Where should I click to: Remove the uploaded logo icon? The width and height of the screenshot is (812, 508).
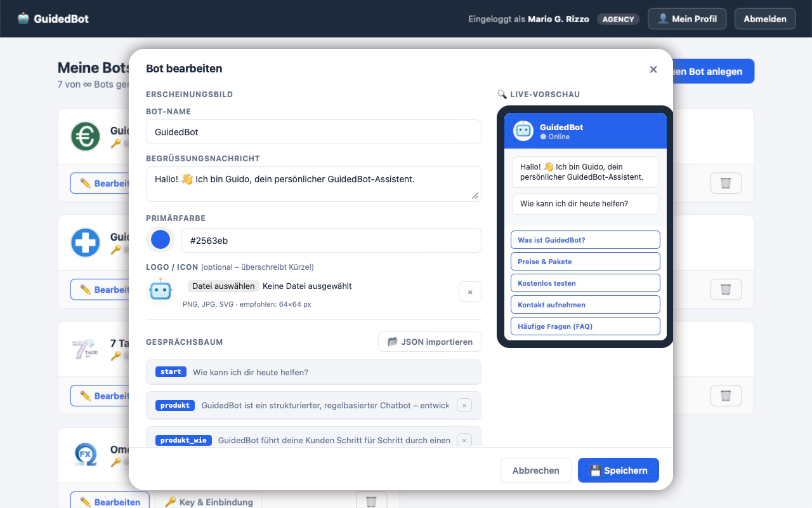pyautogui.click(x=470, y=292)
